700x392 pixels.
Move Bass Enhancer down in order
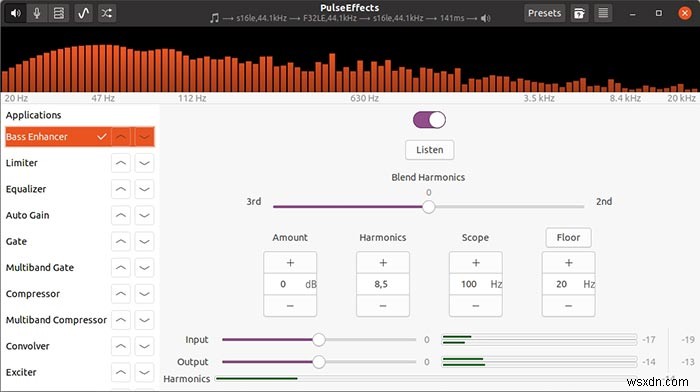144,137
